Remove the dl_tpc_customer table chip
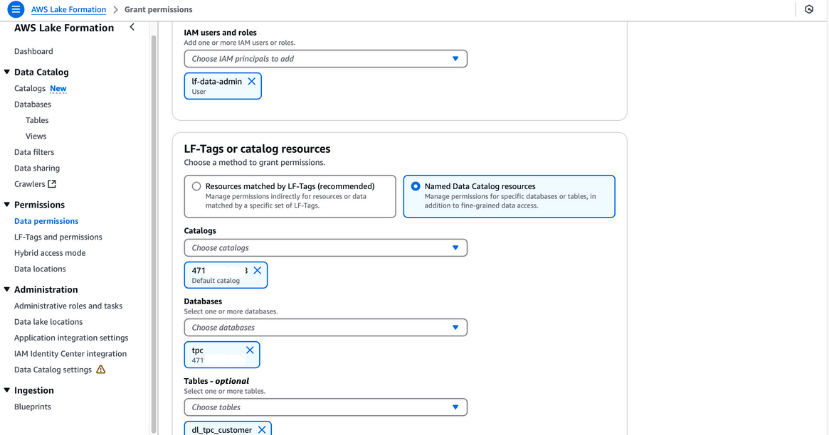The width and height of the screenshot is (829, 435). pos(262,430)
